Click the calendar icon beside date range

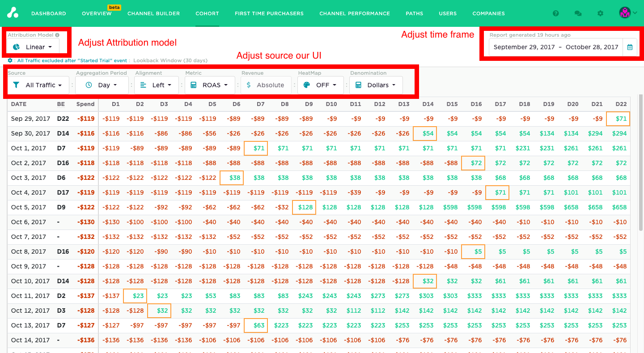coord(630,47)
